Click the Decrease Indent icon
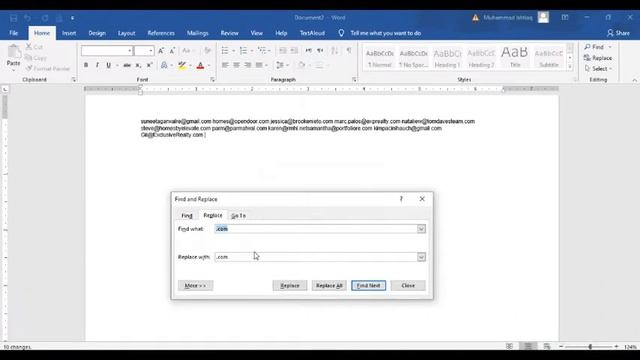Screen dimensions: 640x360 click(x=283, y=51)
